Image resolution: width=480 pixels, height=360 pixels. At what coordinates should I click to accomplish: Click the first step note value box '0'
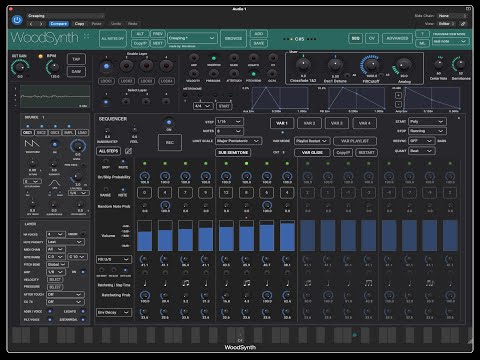pos(145,192)
